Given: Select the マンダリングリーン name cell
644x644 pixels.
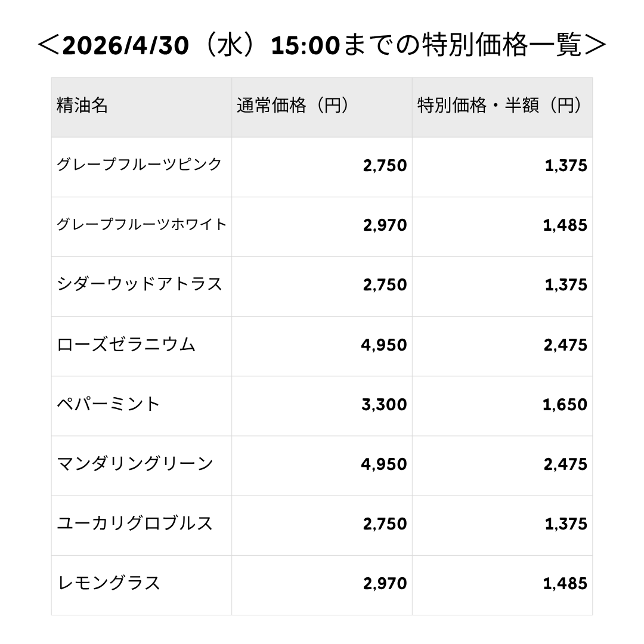Looking at the screenshot, I should 135,464.
